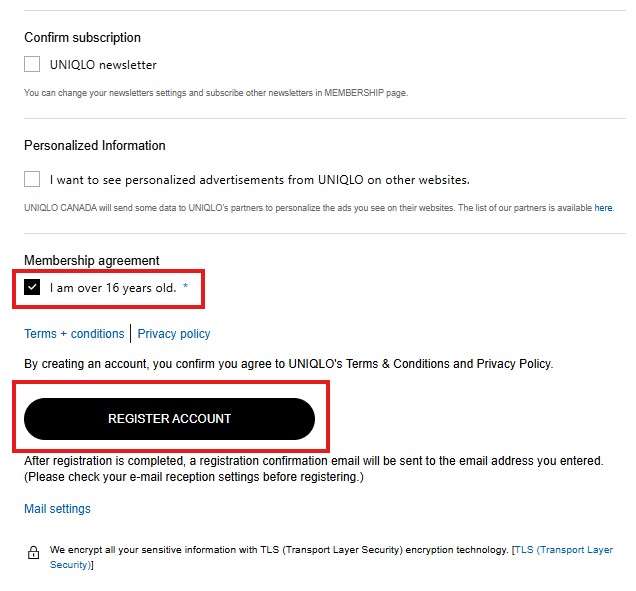Viewport: 636px width, 591px height.
Task: Click the 'Personalized Information' heading
Action: tap(95, 146)
